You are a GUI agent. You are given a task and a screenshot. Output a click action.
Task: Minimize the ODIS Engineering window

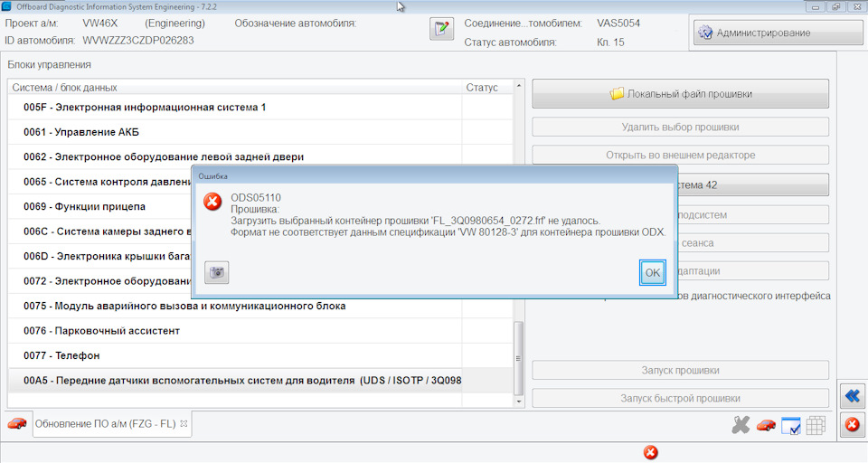click(815, 6)
